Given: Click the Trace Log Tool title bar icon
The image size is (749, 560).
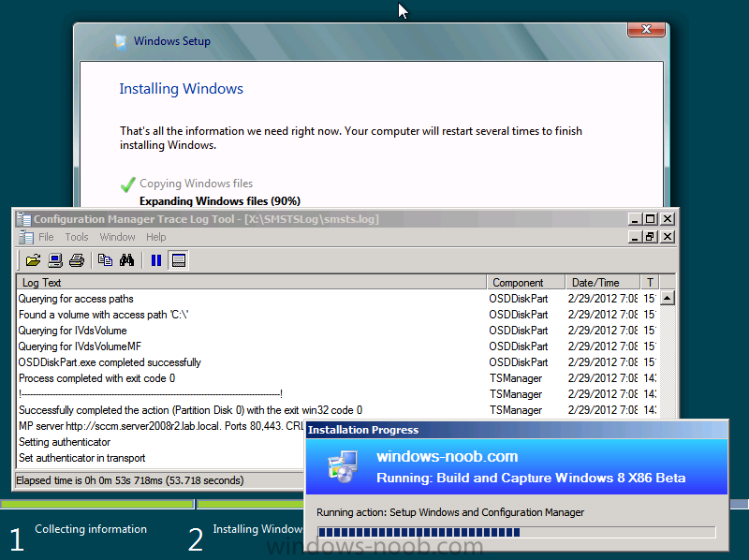Looking at the screenshot, I should [x=23, y=219].
